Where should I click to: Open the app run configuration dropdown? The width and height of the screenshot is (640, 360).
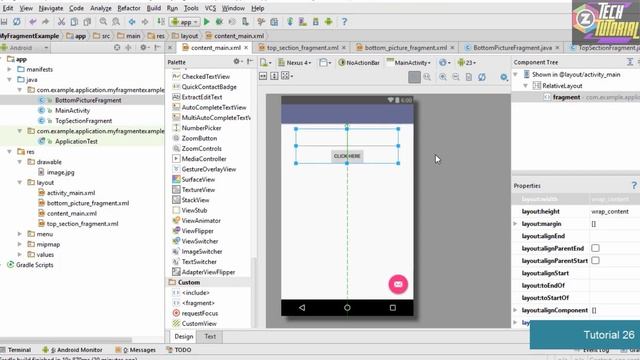185,22
